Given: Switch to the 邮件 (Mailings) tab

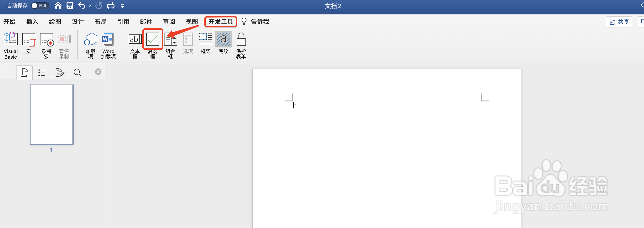Looking at the screenshot, I should (146, 22).
